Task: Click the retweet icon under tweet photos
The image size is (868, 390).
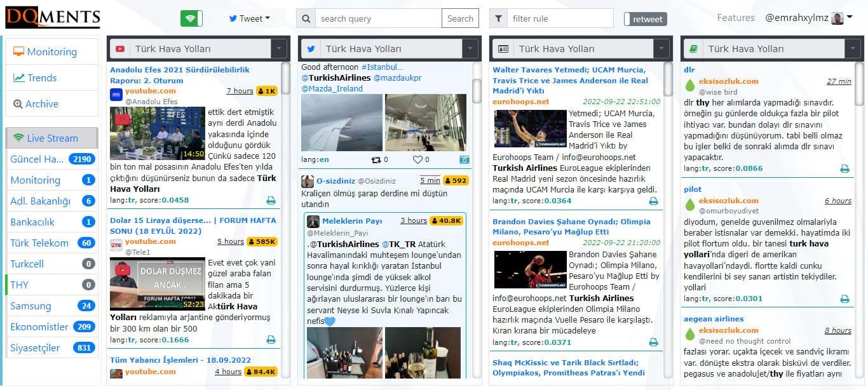Action: [376, 160]
